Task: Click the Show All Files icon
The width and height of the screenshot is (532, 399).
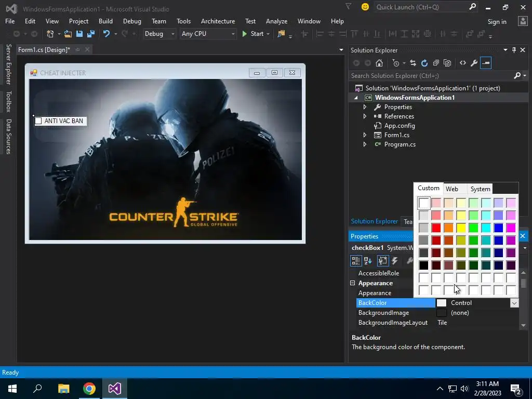Action: (x=447, y=63)
